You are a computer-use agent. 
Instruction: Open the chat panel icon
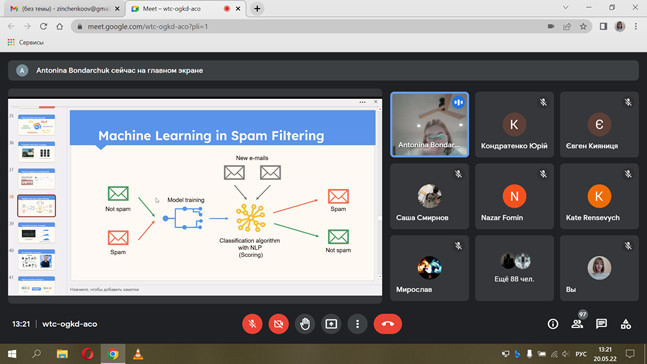(x=601, y=324)
